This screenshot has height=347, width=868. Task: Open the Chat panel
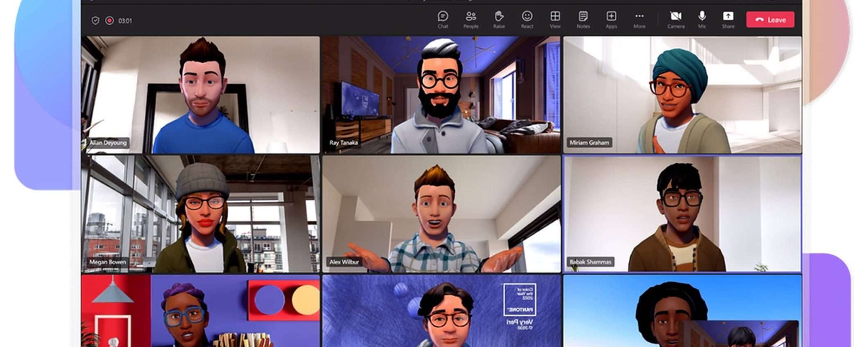point(443,19)
